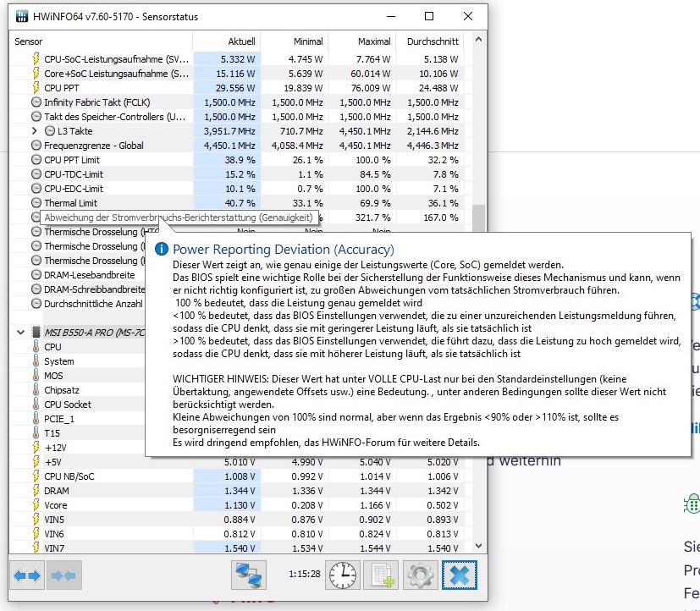The width and height of the screenshot is (700, 611).
Task: Click the CPU PPT maximal value 76.009 W
Action: tap(371, 88)
